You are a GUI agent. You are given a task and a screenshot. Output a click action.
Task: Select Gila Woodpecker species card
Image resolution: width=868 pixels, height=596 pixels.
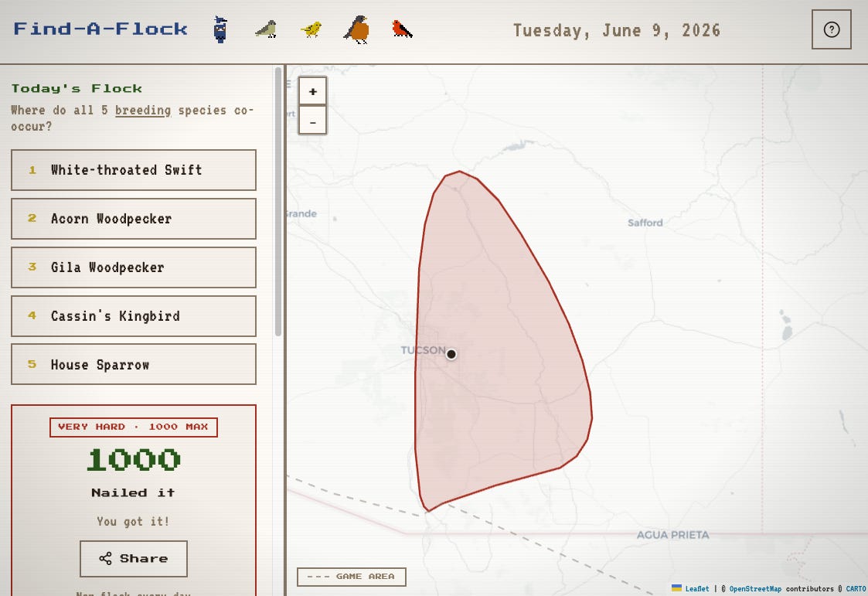(x=134, y=267)
